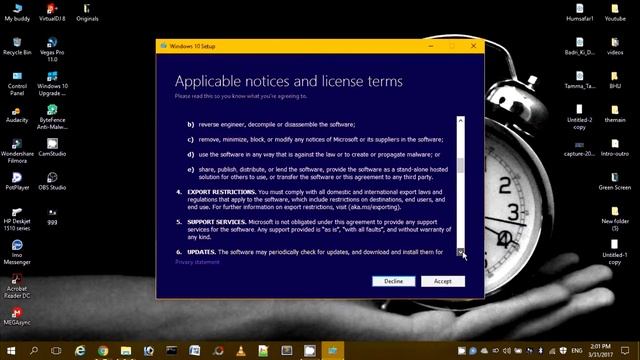Screen dimensions: 640x360
Task: Click the 'UPDATES.' heading text
Action: point(201,252)
